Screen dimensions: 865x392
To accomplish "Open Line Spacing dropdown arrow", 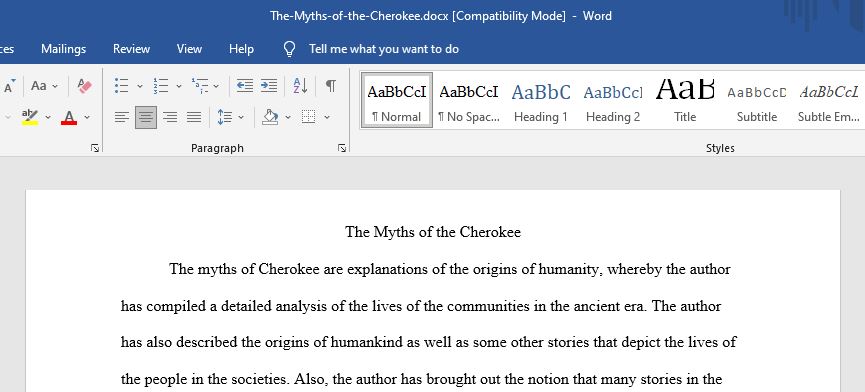I will [241, 117].
